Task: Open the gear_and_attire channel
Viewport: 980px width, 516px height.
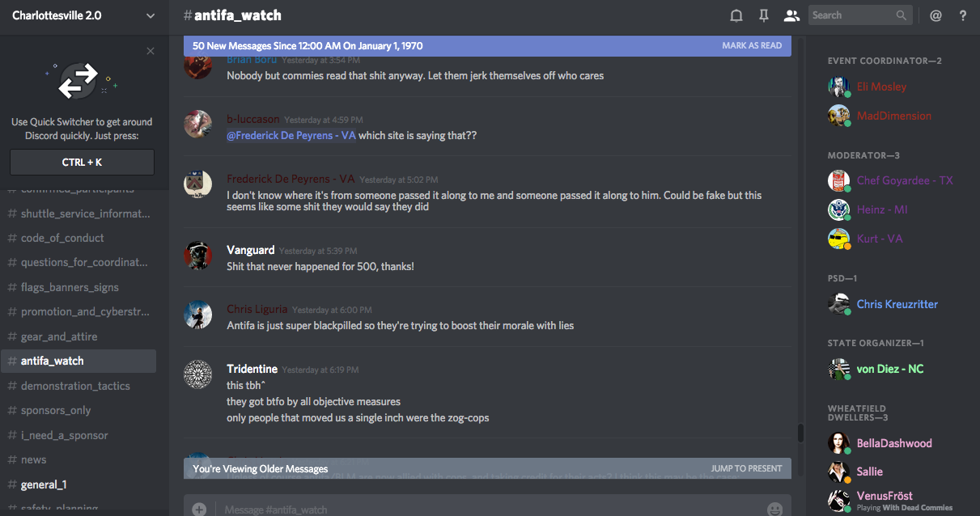Action: [59, 336]
